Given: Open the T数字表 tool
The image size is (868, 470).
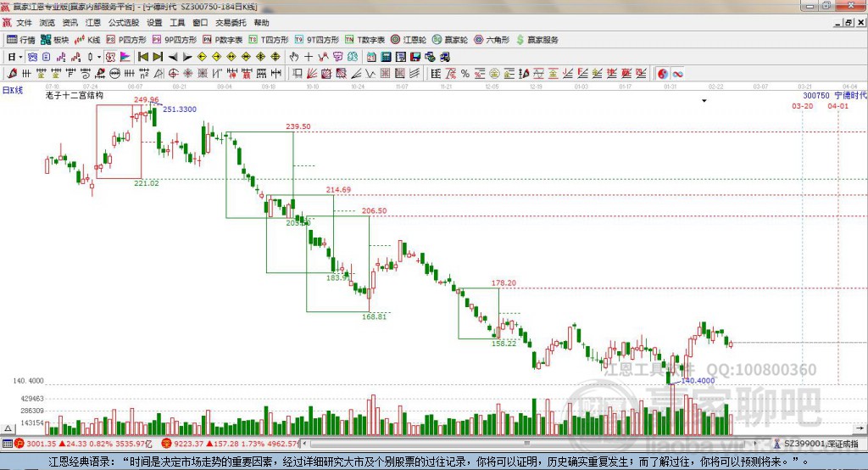Looking at the screenshot, I should pyautogui.click(x=364, y=40).
